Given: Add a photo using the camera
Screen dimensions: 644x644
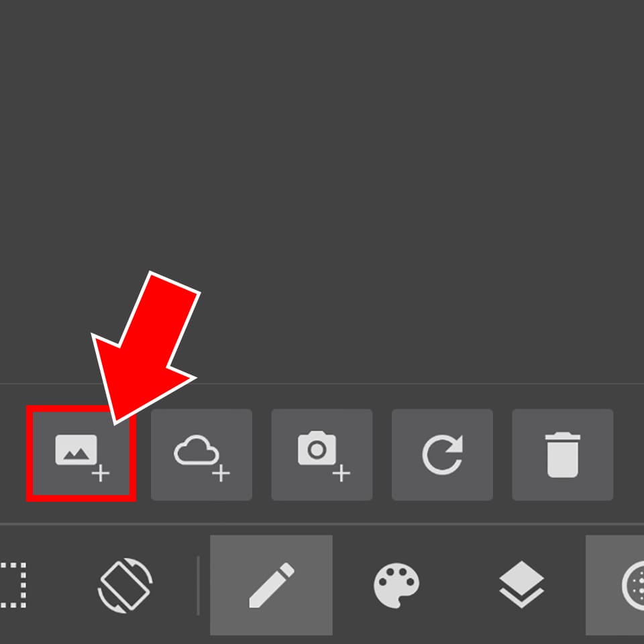Looking at the screenshot, I should tap(321, 455).
